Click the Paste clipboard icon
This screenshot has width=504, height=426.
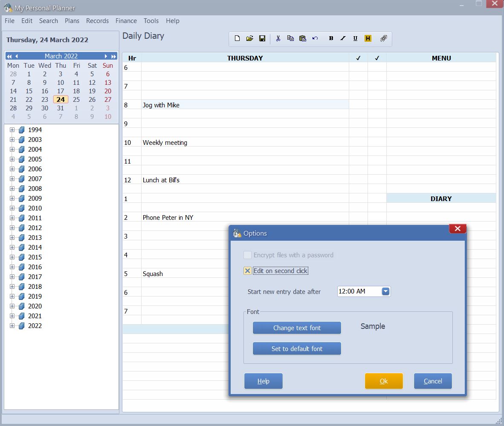coord(302,38)
